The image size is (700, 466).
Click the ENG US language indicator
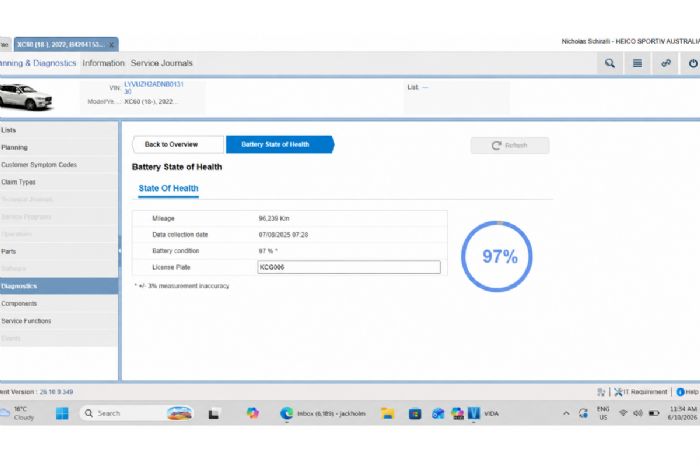pos(603,413)
